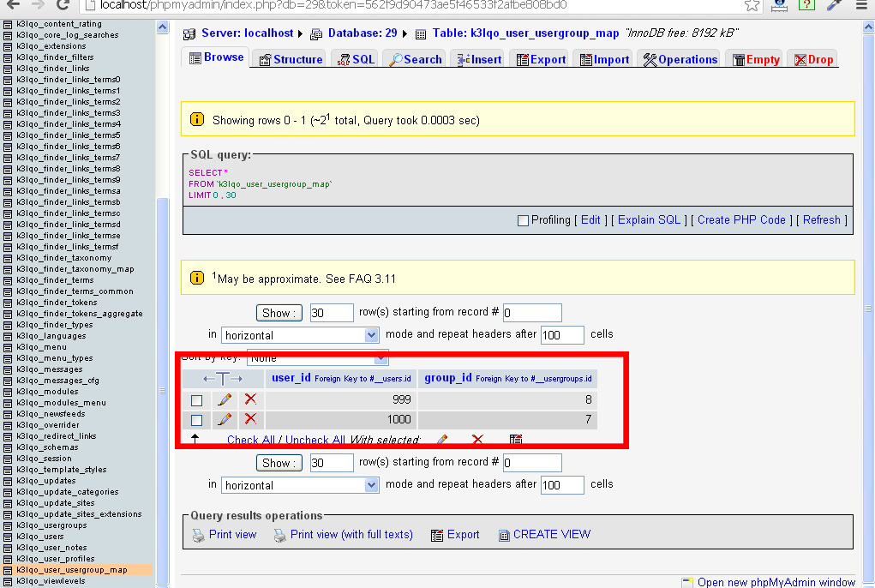The width and height of the screenshot is (875, 588).
Task: Open the upper horizontal display mode dropdown
Action: pyautogui.click(x=300, y=335)
